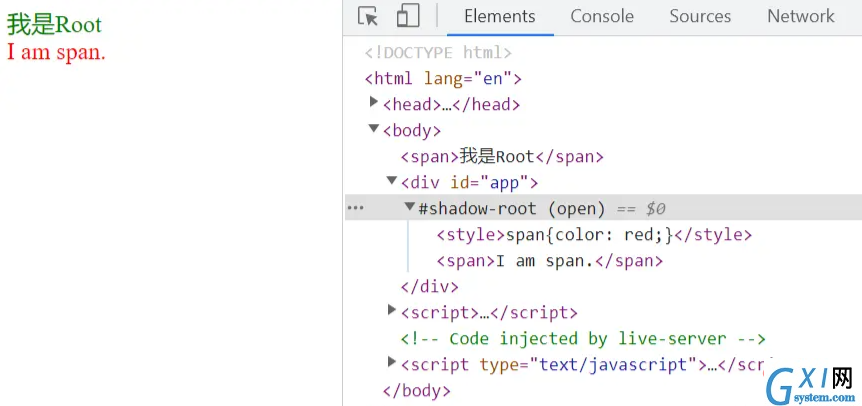
Task: Select the closing </body> tag row
Action: (417, 391)
